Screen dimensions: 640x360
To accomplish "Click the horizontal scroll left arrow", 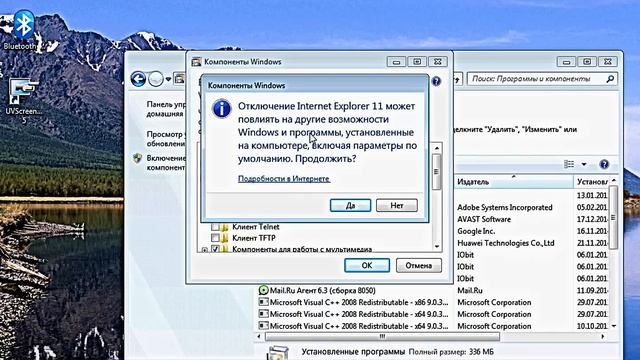I will [259, 336].
